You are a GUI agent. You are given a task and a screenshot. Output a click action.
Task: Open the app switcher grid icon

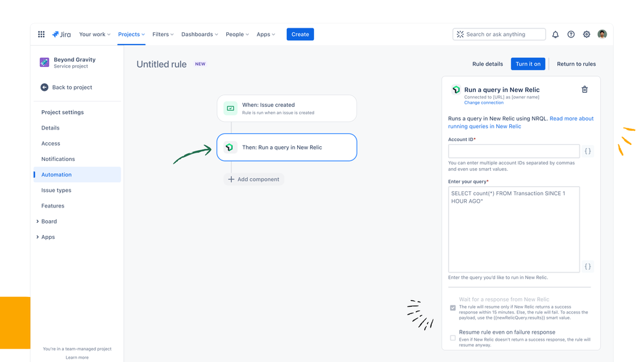click(x=41, y=34)
